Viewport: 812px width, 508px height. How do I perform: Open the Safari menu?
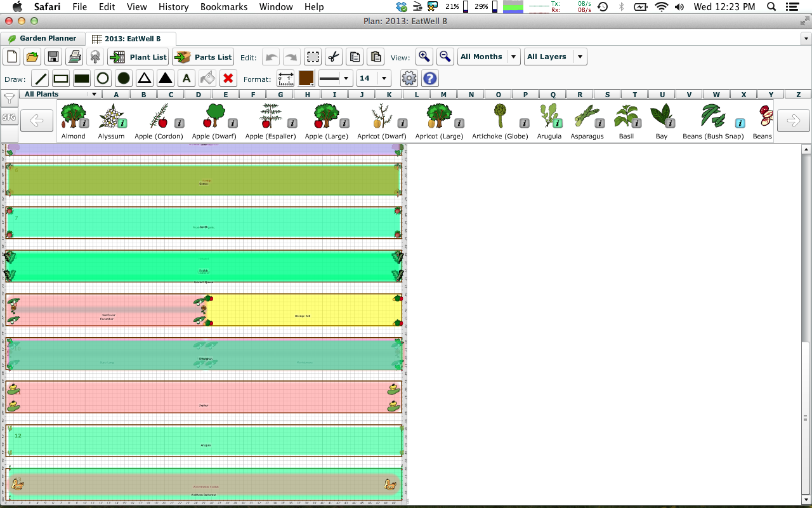(48, 7)
